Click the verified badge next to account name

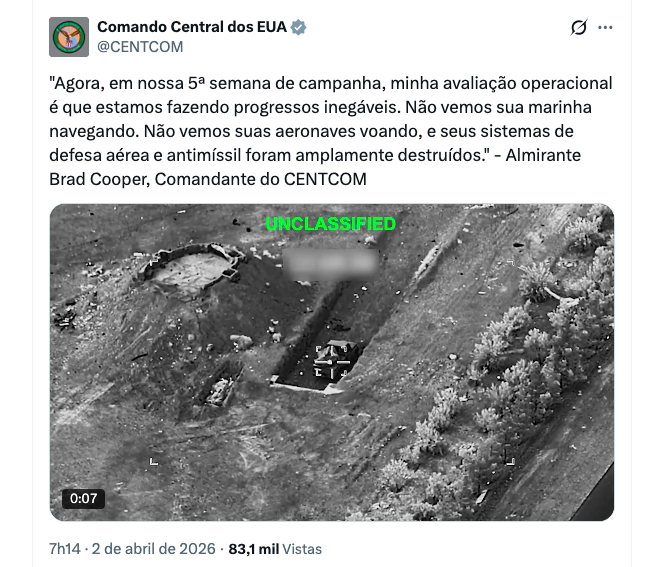[x=298, y=27]
